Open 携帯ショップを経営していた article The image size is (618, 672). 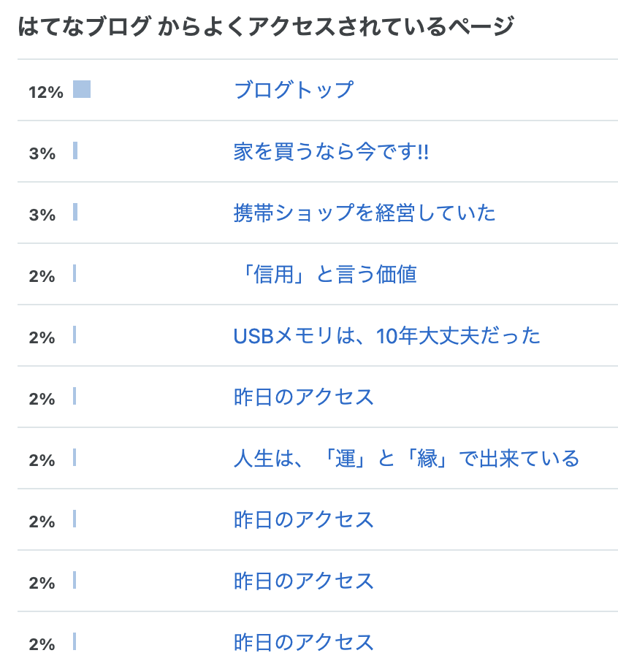pos(365,213)
